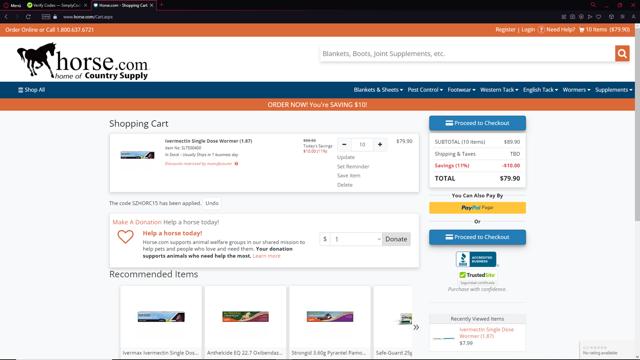Open the Need Help? link
The width and height of the screenshot is (640, 360).
coord(560,30)
